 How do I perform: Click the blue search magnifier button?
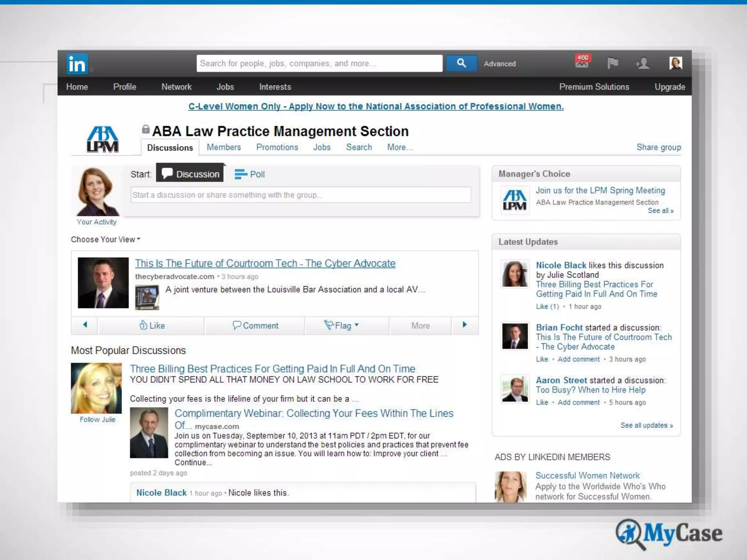(461, 63)
